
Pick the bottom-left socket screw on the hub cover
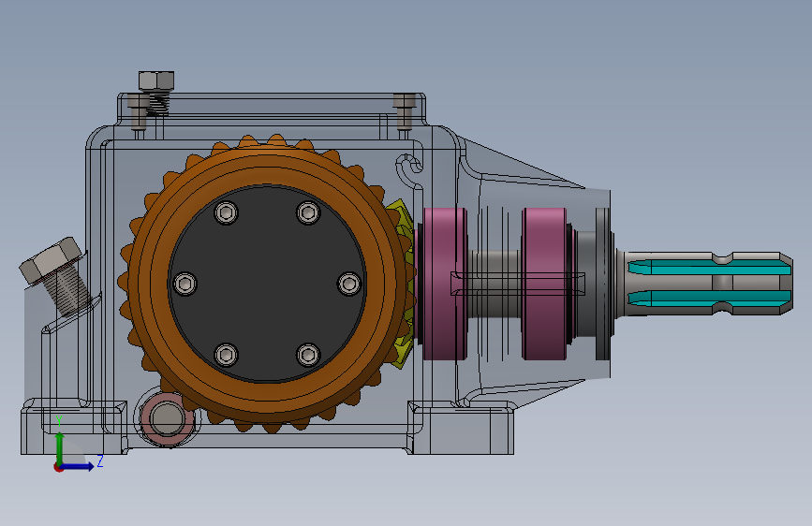click(227, 355)
